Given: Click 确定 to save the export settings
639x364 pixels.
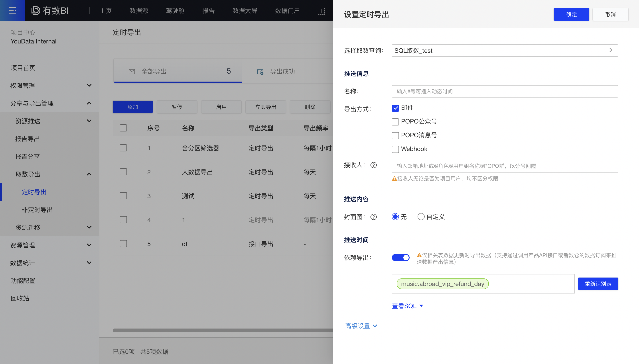Looking at the screenshot, I should coord(571,14).
